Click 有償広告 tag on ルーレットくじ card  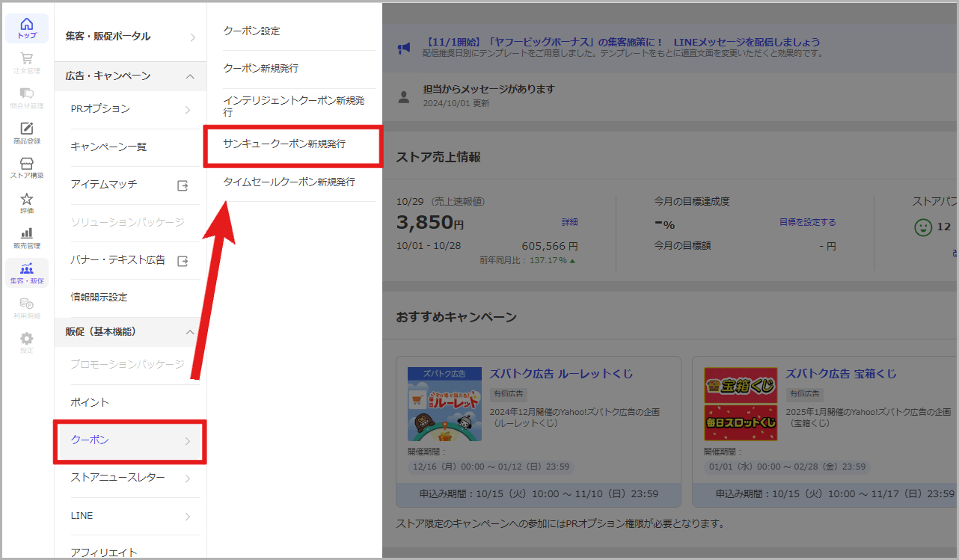(x=509, y=393)
